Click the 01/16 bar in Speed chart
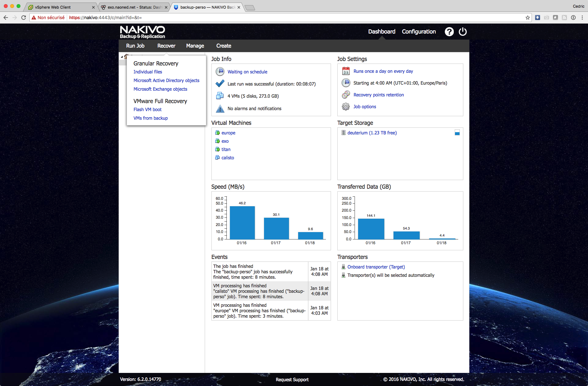 tap(242, 223)
